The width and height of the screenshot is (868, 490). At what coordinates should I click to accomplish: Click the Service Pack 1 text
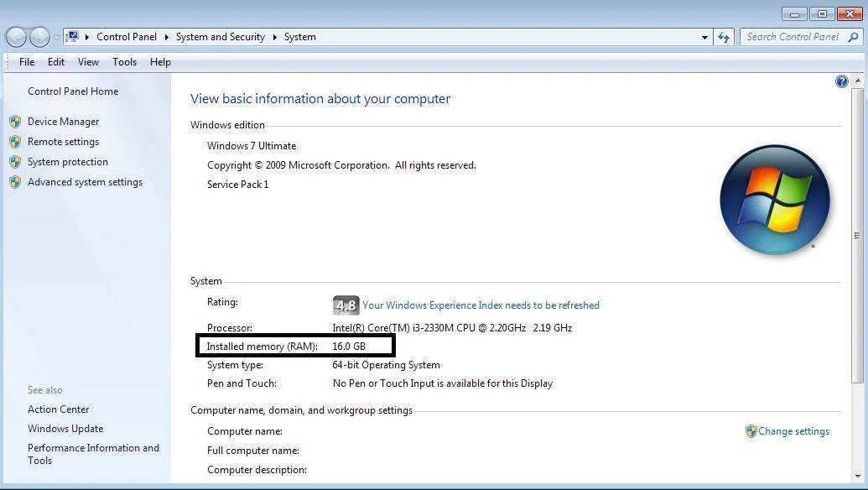(237, 185)
